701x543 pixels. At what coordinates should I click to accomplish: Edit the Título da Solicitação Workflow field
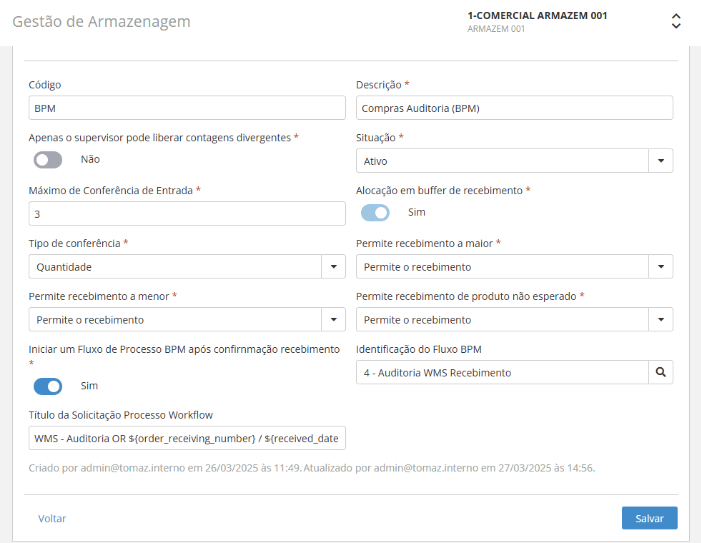tap(186, 439)
